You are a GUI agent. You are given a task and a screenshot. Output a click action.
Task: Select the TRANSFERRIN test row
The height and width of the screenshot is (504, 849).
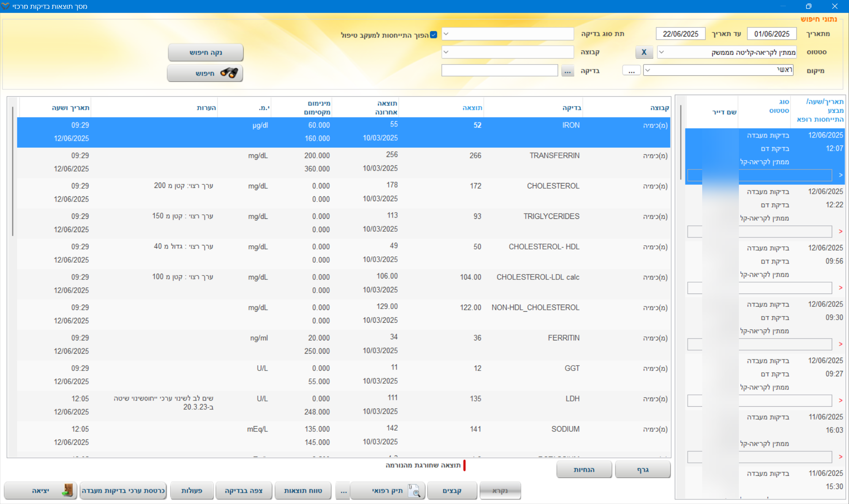pos(344,162)
